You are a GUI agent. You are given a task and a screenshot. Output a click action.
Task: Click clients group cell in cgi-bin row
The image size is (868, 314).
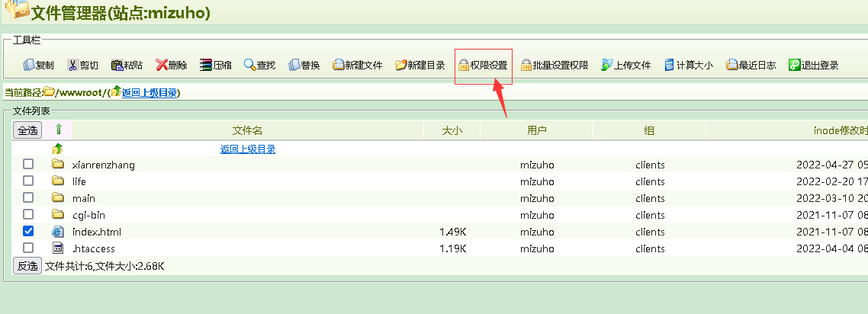point(650,215)
